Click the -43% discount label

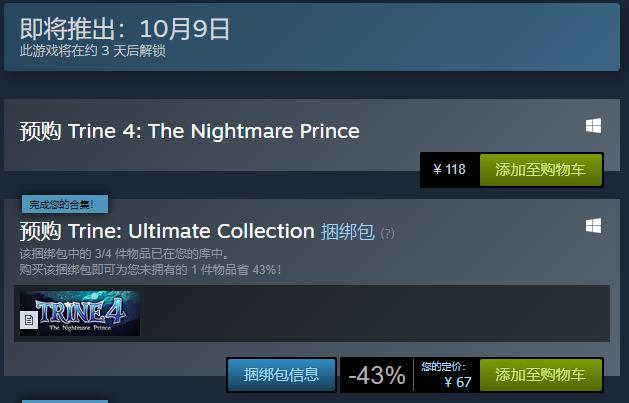tap(376, 375)
